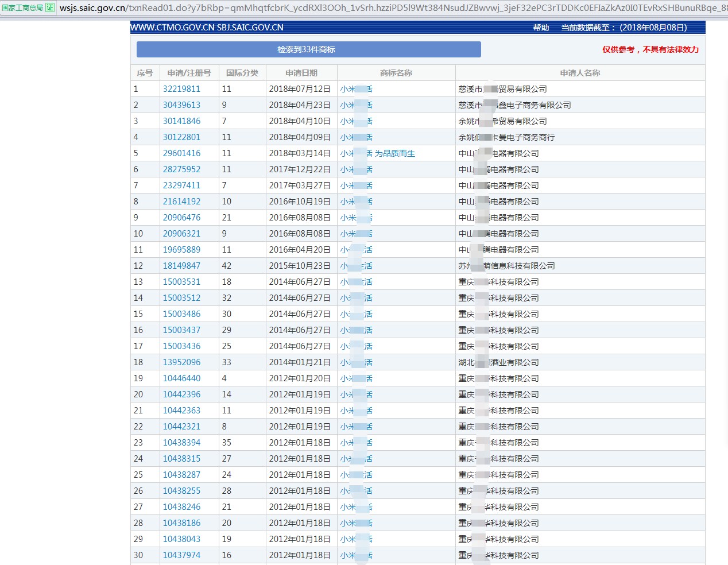Open registration number 10437974

coord(181,555)
